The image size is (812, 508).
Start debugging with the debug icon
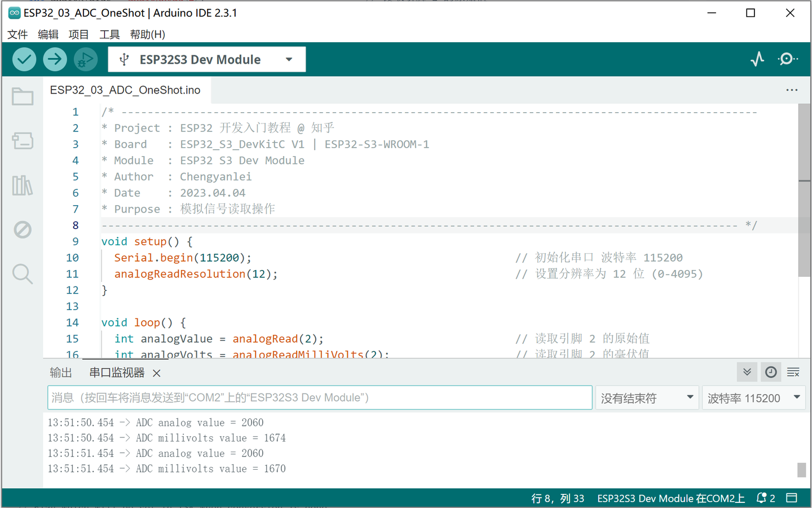(x=85, y=59)
